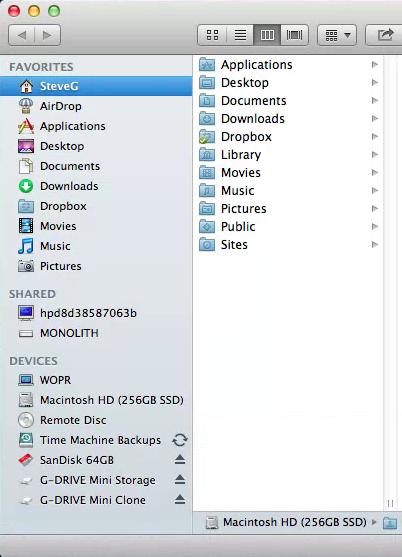Open Documents in the sidebar Favorites

coord(96,166)
